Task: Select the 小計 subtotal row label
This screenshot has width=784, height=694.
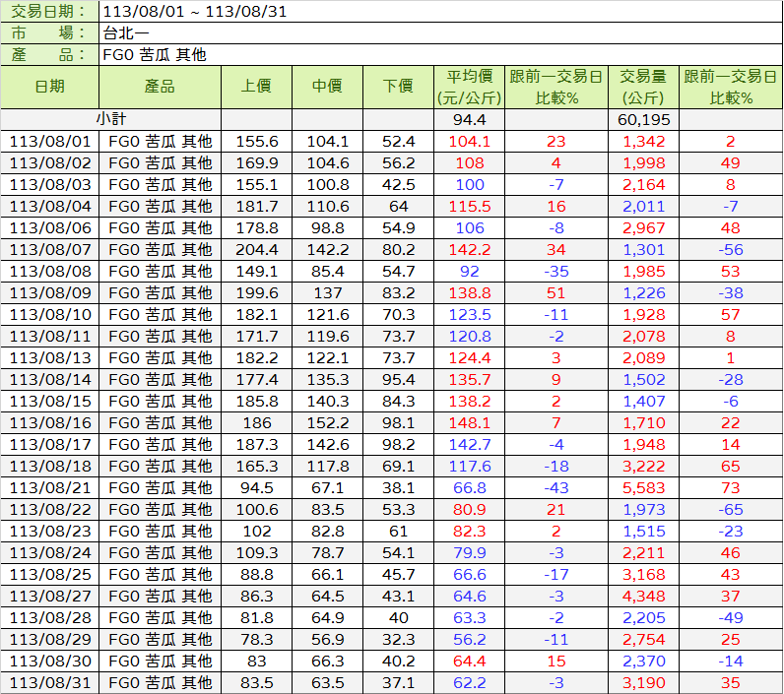Action: [110, 119]
